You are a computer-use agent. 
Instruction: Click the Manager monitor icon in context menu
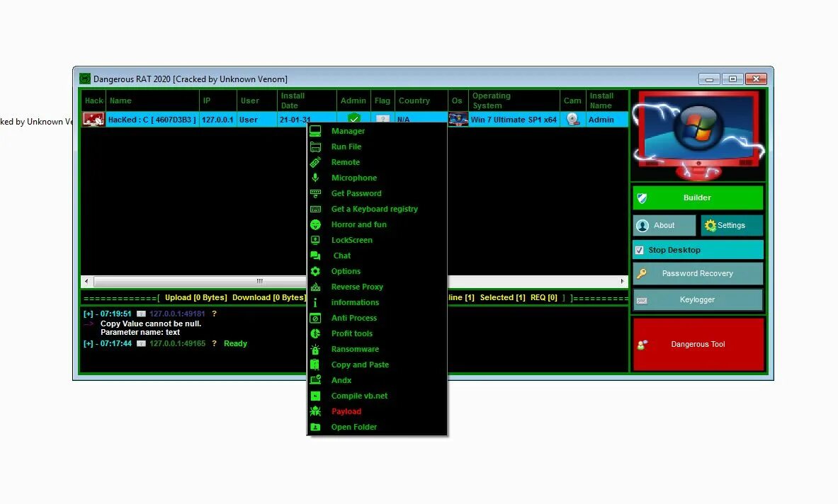315,131
